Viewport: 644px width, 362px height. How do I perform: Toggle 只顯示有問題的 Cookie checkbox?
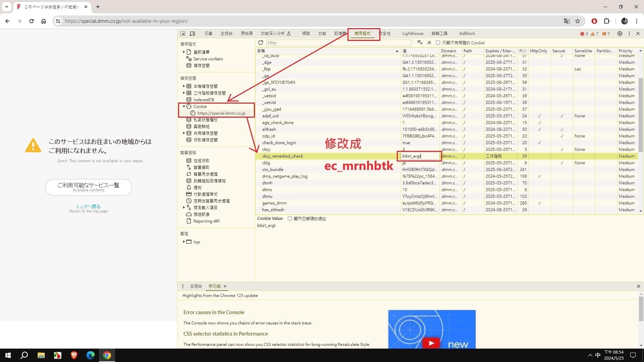(x=438, y=43)
